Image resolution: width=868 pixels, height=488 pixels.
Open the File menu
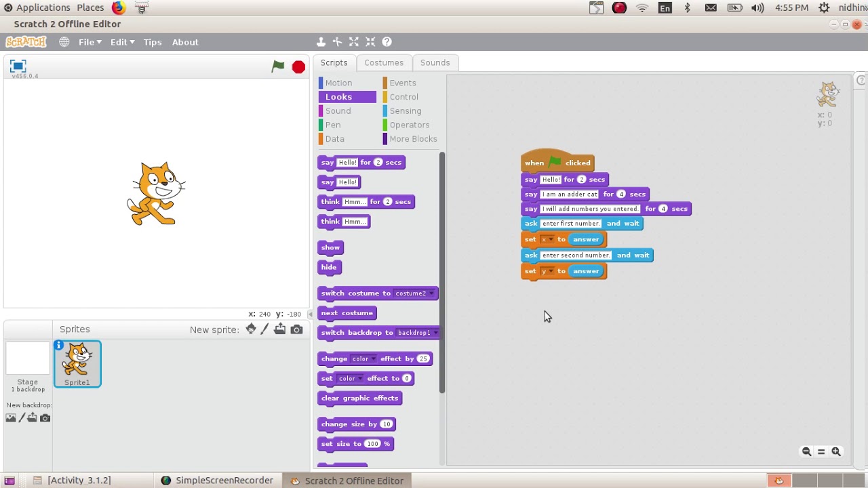(x=90, y=42)
